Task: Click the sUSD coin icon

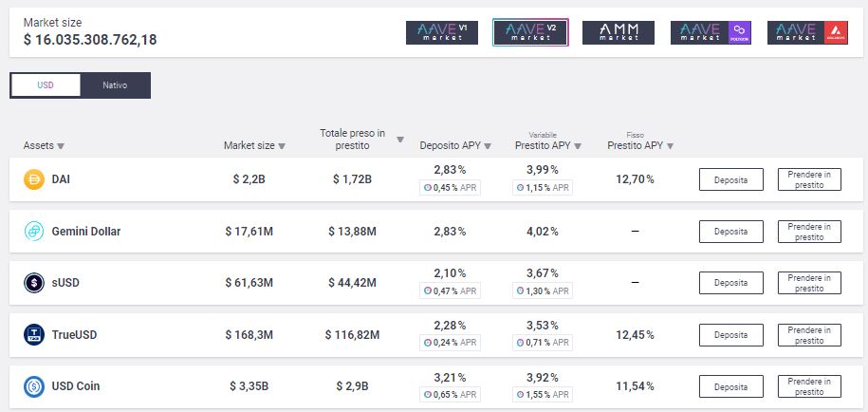Action: coord(34,283)
